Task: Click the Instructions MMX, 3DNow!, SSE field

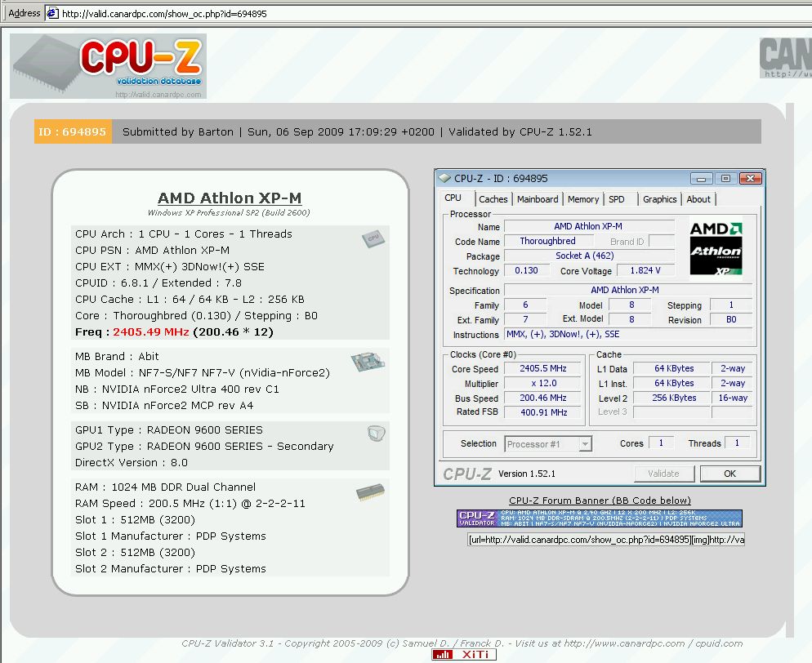Action: coord(628,334)
